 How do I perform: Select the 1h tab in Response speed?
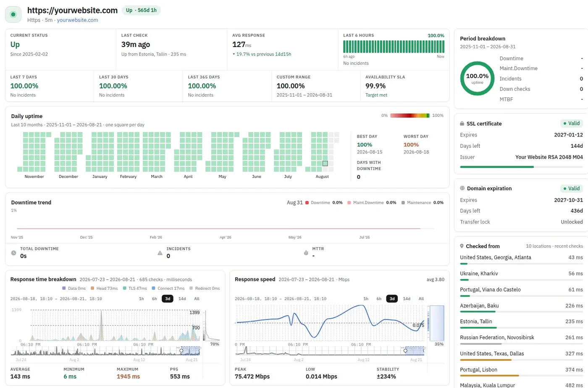pyautogui.click(x=366, y=299)
